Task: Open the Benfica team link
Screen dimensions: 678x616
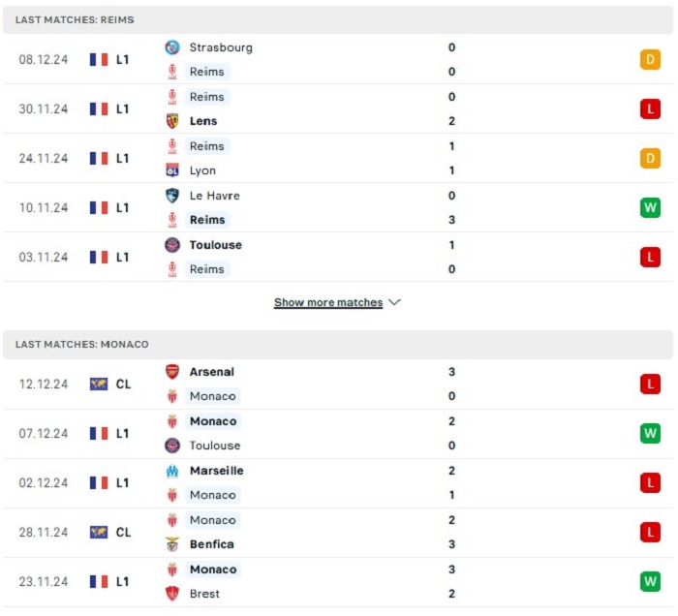Action: click(212, 544)
